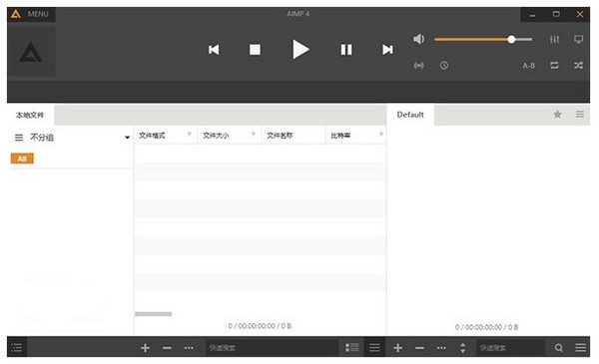The width and height of the screenshot is (599, 364).
Task: Open playlist sorting up-down arrows
Action: click(463, 348)
